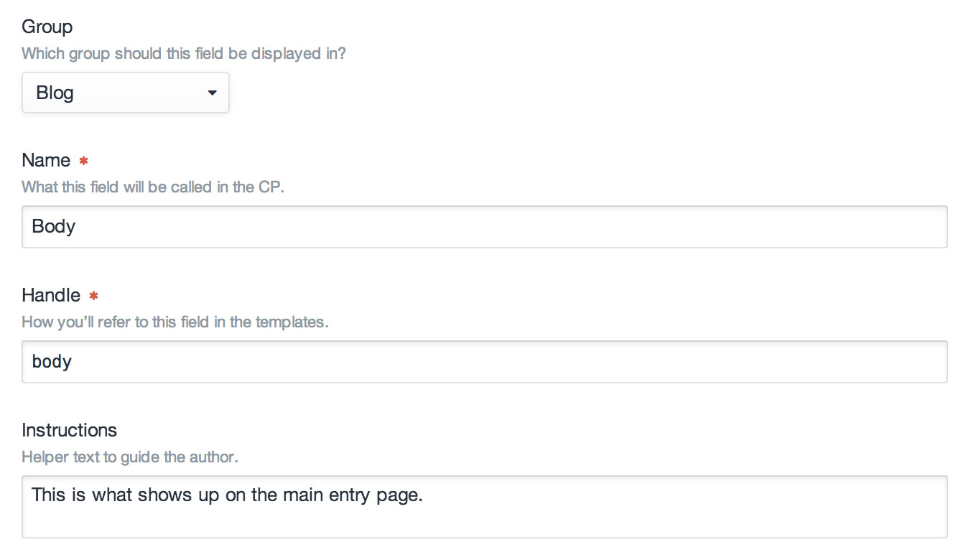Click the "Helper text to guide the author" hint
This screenshot has width=971, height=560.
[x=129, y=457]
